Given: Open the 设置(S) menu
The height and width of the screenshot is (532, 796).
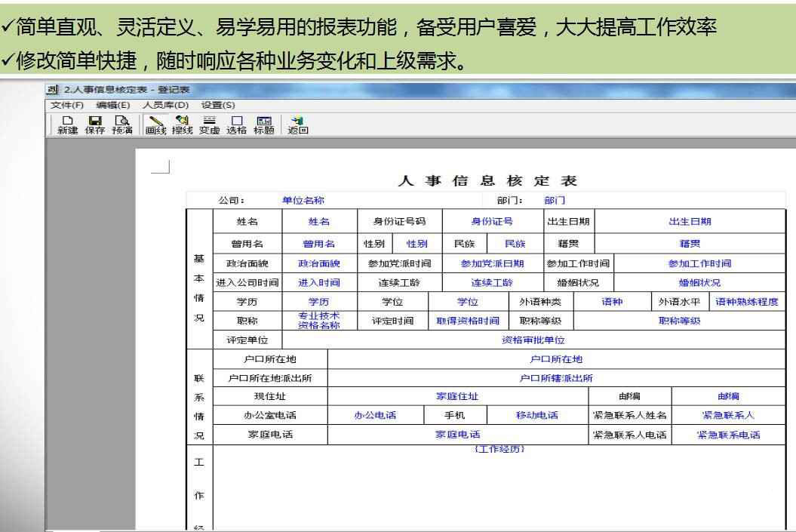Looking at the screenshot, I should [x=218, y=105].
